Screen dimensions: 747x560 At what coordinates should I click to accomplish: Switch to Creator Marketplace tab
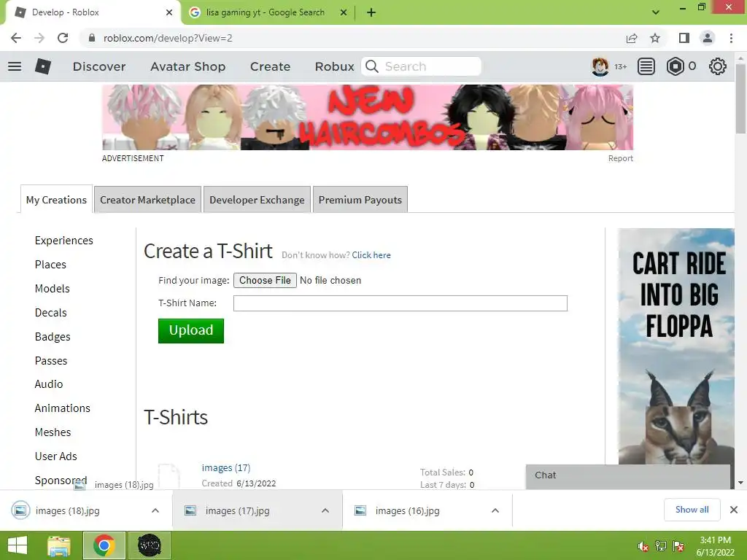point(147,200)
